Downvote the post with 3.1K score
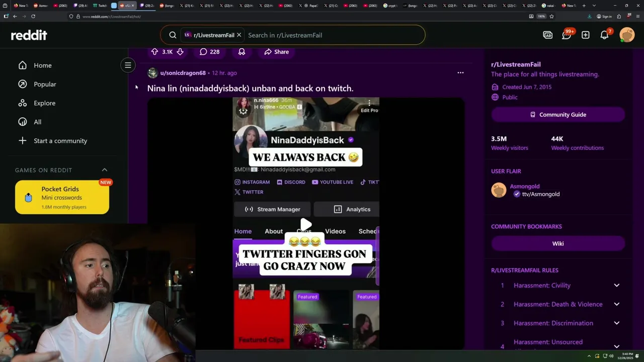644x362 pixels. tap(180, 52)
